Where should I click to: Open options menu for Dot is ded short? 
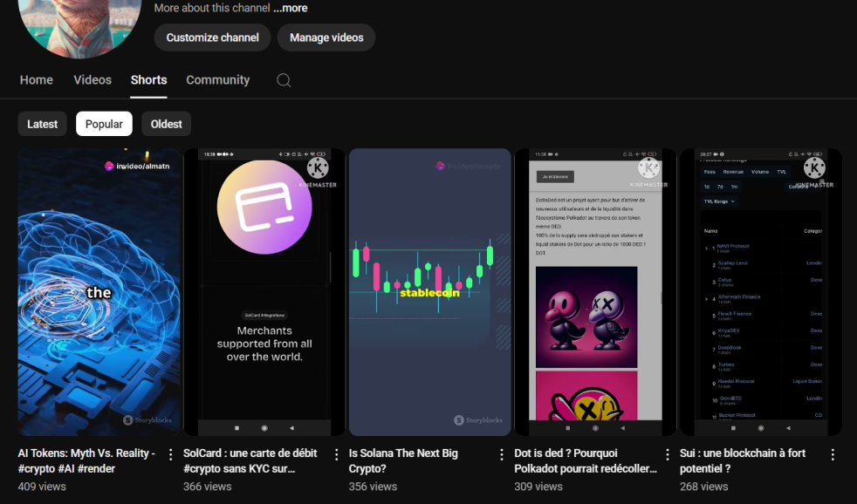pos(668,454)
